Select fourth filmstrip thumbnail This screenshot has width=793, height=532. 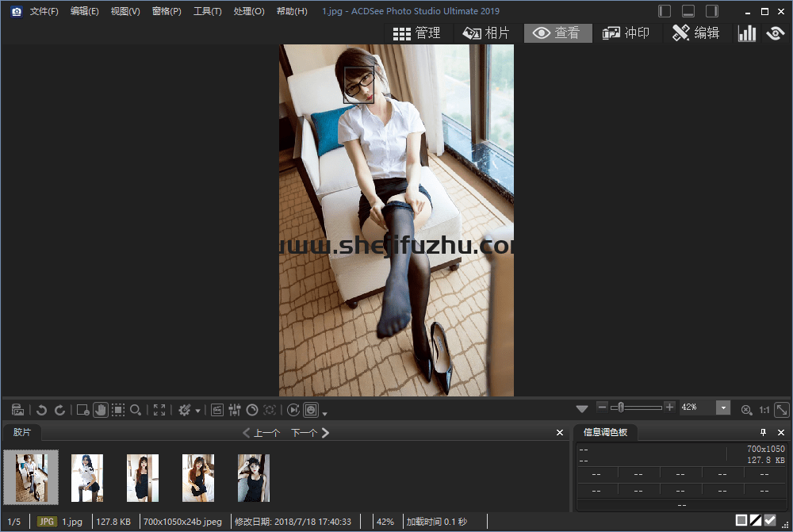198,478
